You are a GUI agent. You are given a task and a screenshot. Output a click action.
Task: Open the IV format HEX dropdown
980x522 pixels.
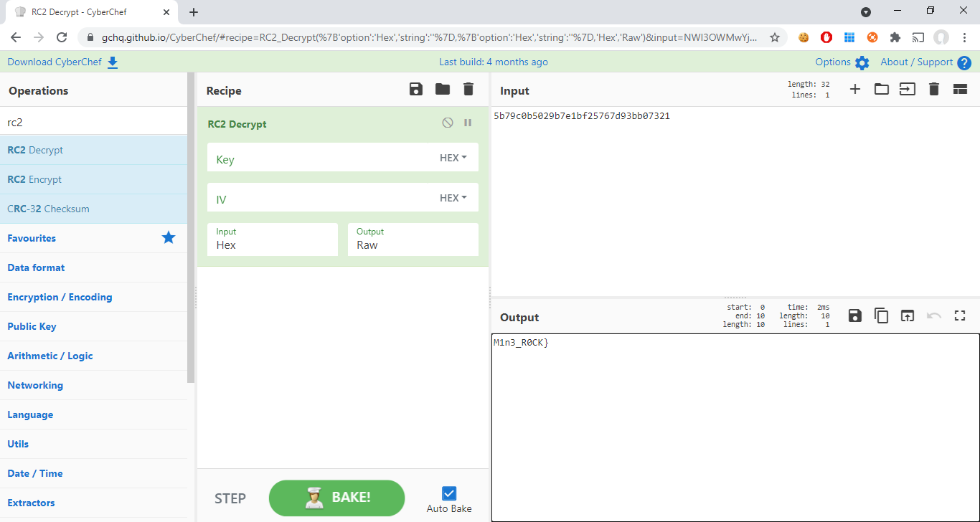coord(453,198)
